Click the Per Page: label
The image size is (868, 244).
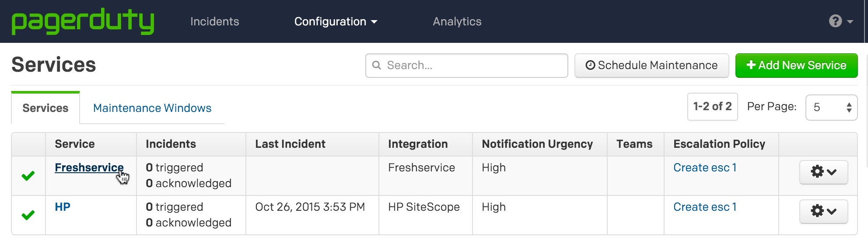[x=772, y=106]
